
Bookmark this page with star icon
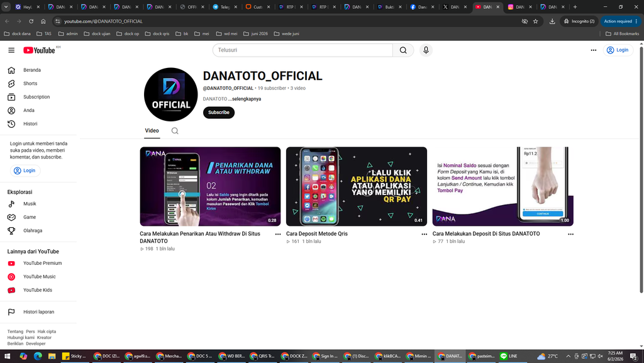(536, 21)
